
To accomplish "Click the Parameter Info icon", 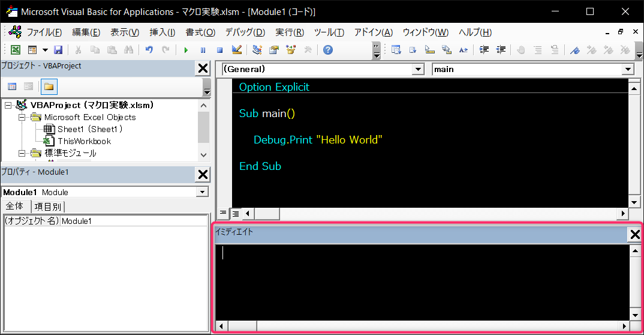I will (447, 50).
